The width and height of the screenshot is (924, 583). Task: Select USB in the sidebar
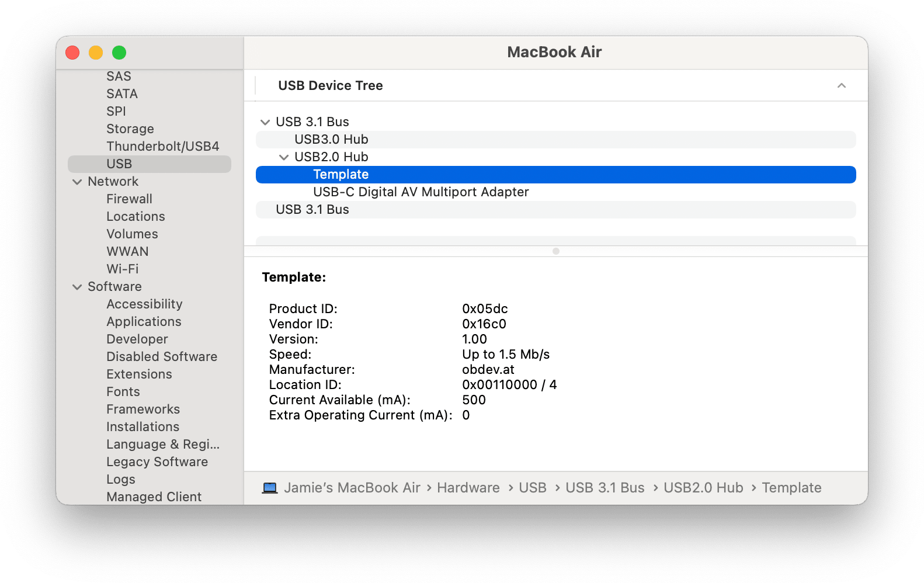150,164
